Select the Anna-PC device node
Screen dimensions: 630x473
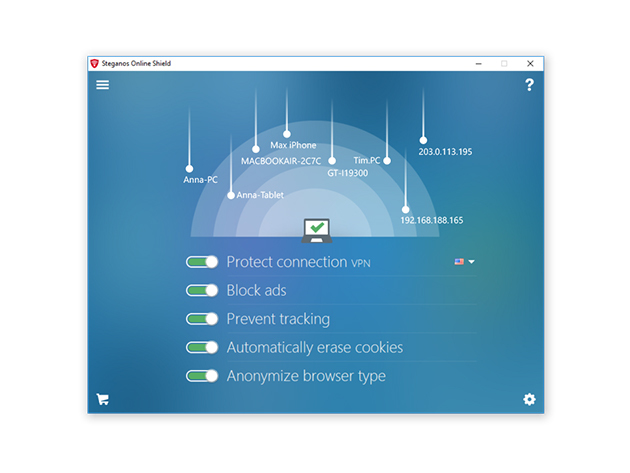click(x=189, y=168)
